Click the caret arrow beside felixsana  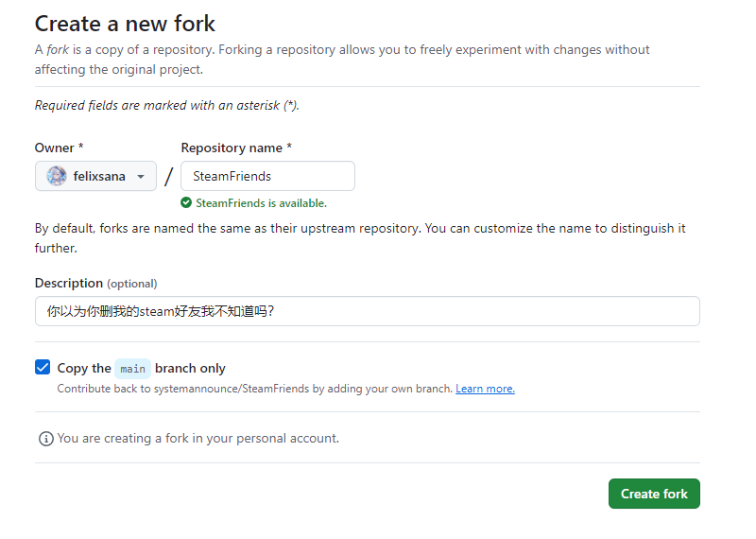[x=141, y=177]
